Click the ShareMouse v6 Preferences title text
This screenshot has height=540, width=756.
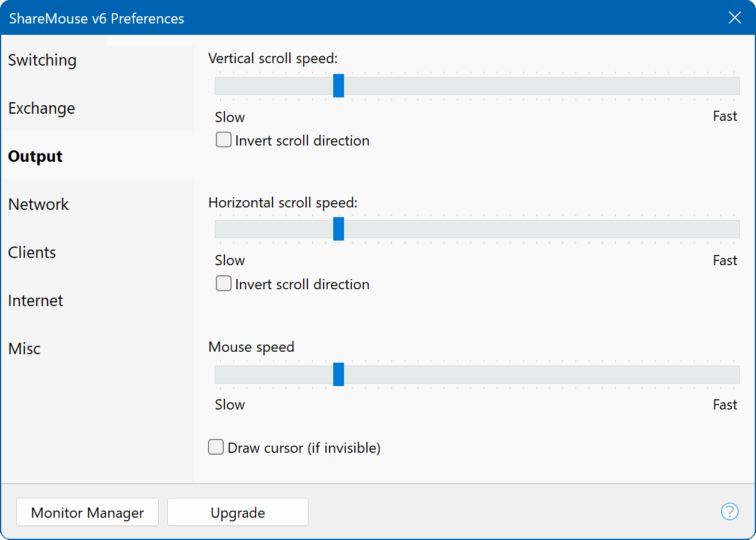(x=97, y=19)
